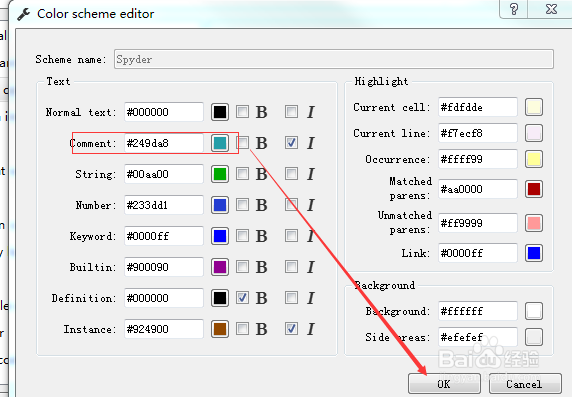Click the OK button

tap(444, 384)
